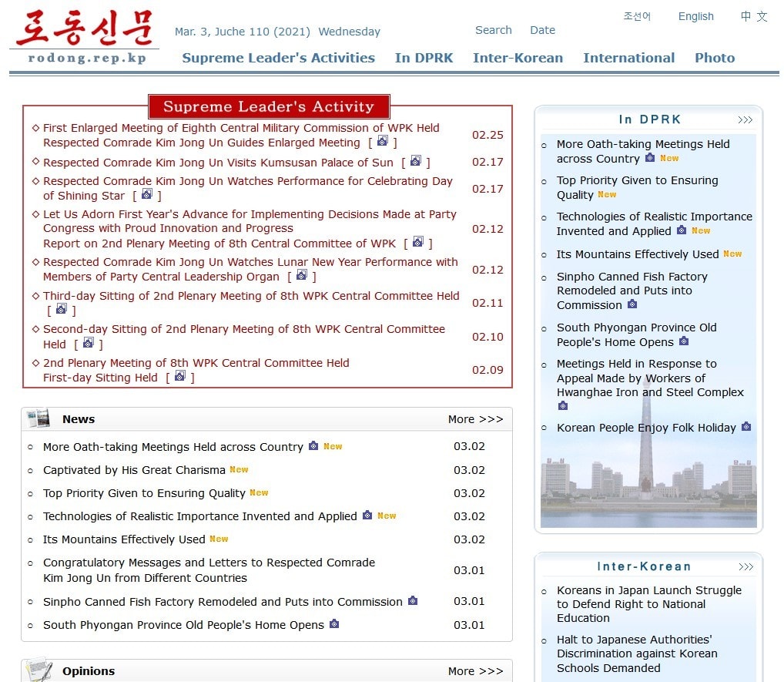Click date 02.09 in leader activity list
Image resolution: width=784 pixels, height=682 pixels.
487,370
